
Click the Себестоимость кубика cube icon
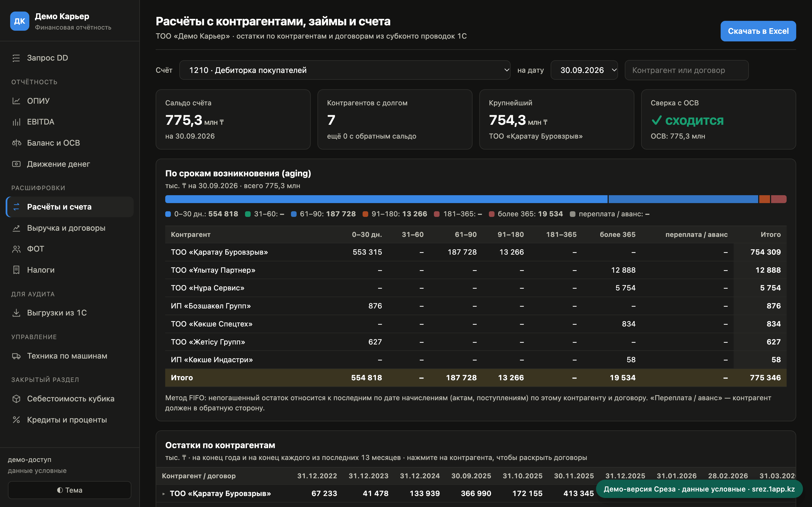click(16, 399)
